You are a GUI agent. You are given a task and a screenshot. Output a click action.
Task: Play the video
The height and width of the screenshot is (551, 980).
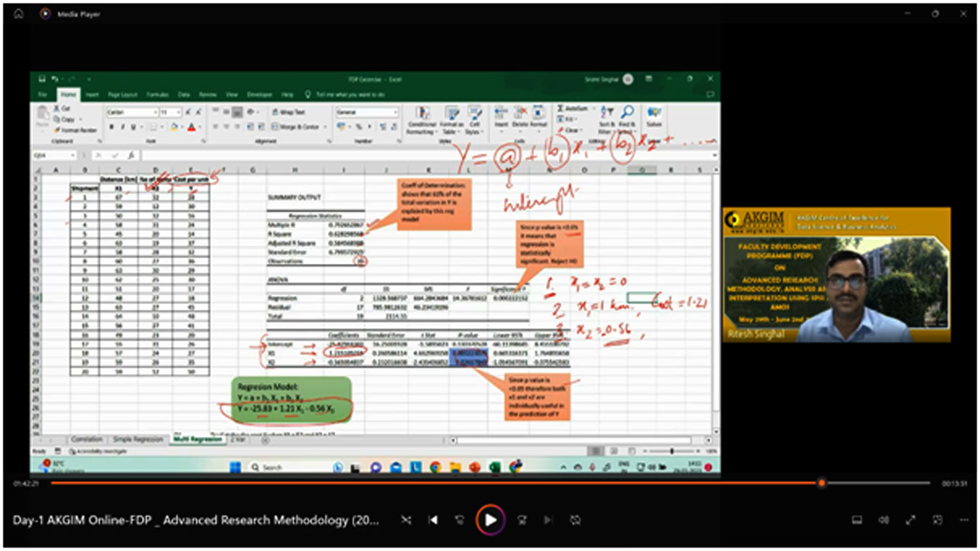[x=490, y=520]
